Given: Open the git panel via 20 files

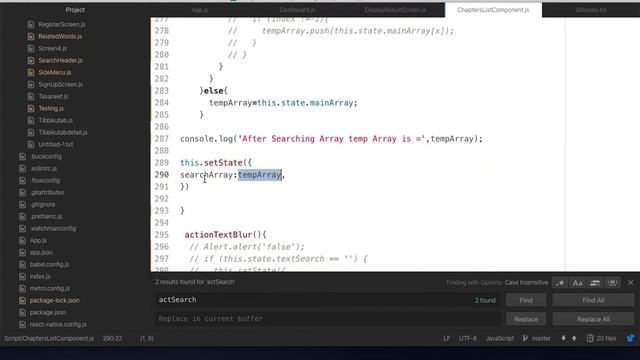Looking at the screenshot, I should coord(601,338).
